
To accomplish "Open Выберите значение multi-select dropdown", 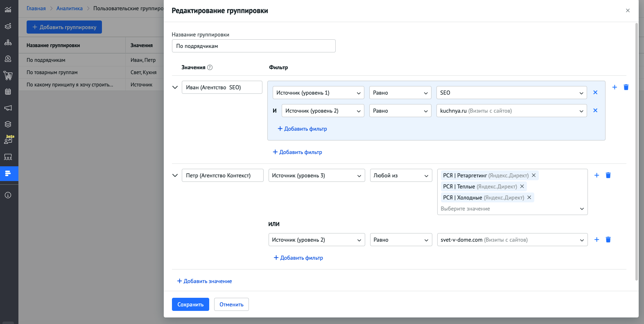I will [512, 209].
